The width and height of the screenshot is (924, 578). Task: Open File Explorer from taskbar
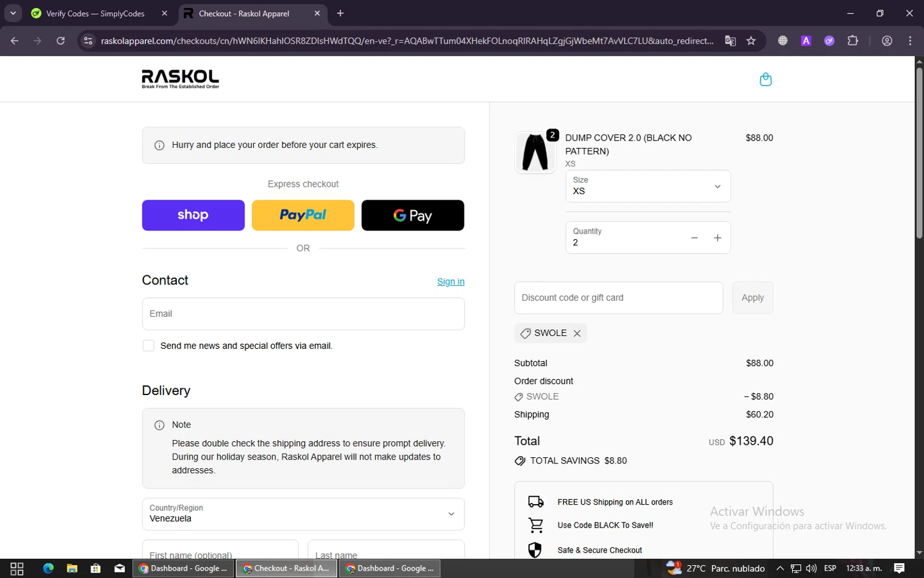pos(72,568)
